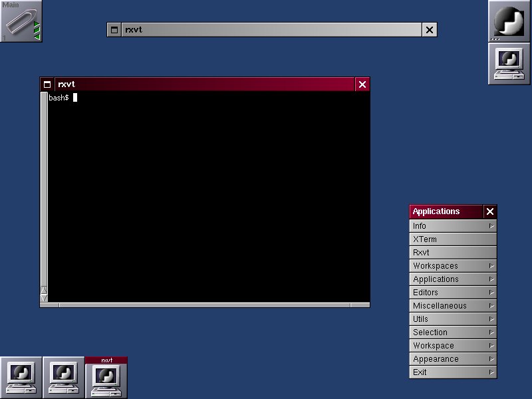532x399 pixels.
Task: Click the rxvt vertical scrollbar trough
Action: point(44,189)
